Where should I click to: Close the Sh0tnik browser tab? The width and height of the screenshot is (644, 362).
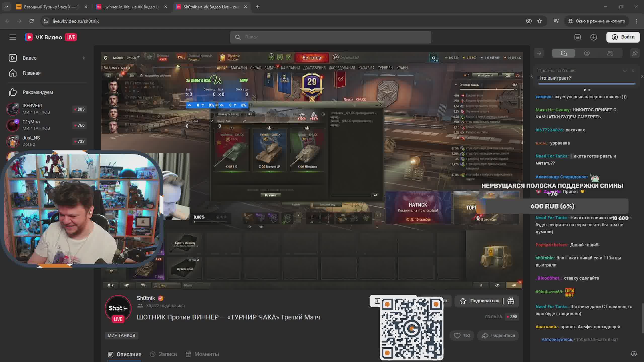tap(246, 7)
